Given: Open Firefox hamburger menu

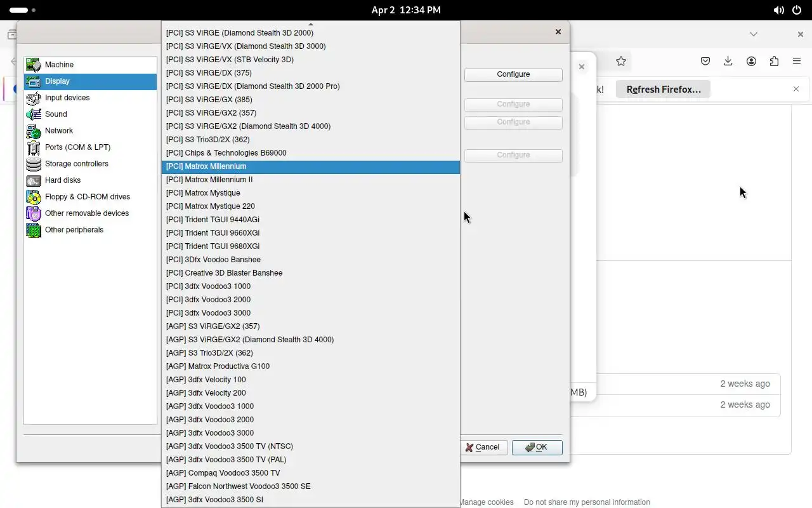Looking at the screenshot, I should pos(797,61).
